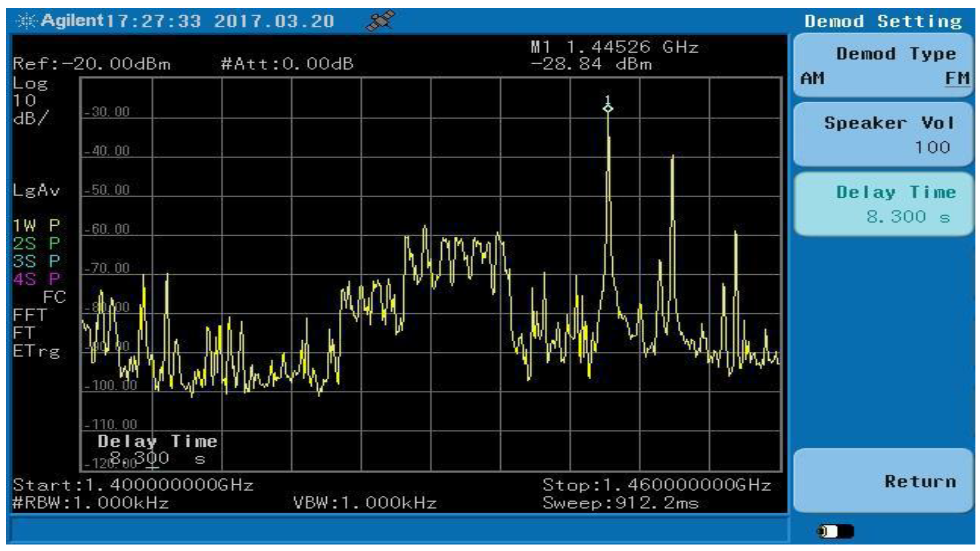Screen dimensions: 980x551
Task: Switch Demod Type to AM
Action: 812,78
